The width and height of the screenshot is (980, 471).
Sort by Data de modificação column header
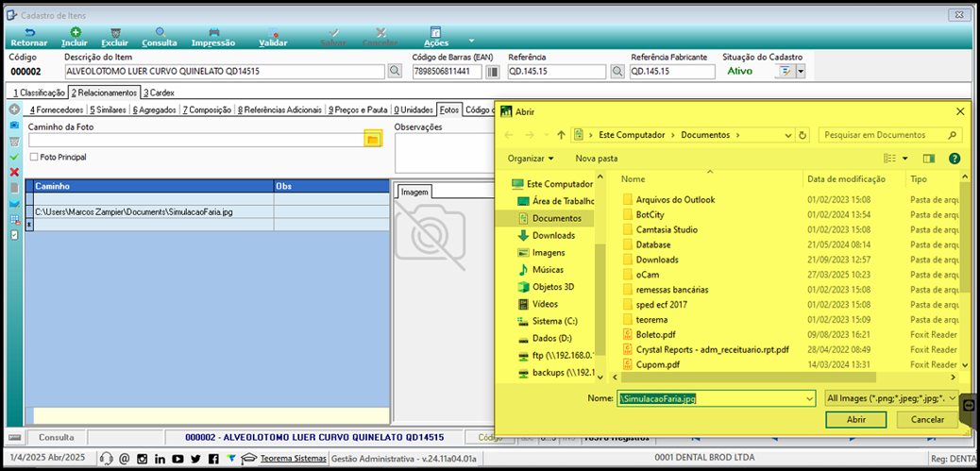coord(846,178)
